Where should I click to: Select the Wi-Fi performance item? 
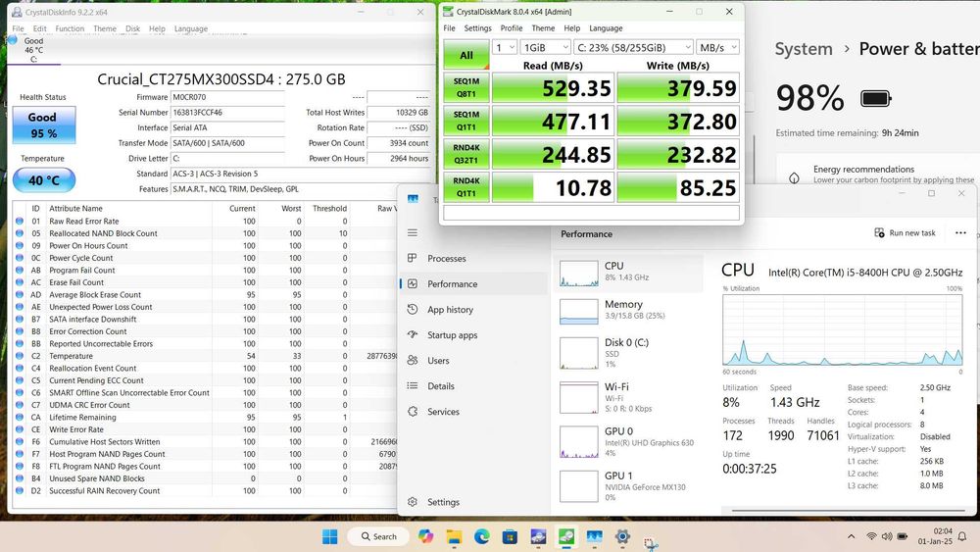click(x=628, y=396)
